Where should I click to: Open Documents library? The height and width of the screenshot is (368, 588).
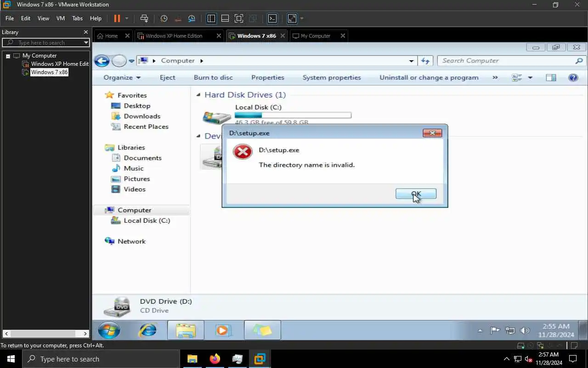(142, 158)
